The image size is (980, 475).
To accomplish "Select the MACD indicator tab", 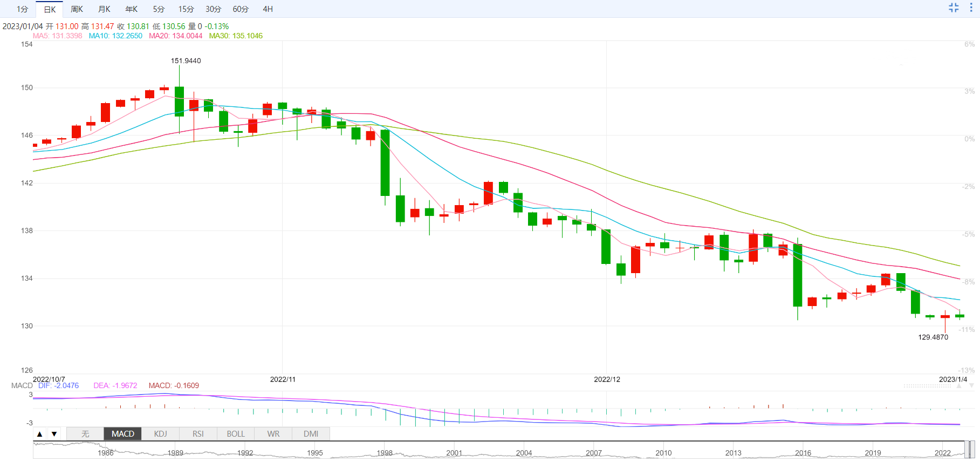I will coord(123,434).
